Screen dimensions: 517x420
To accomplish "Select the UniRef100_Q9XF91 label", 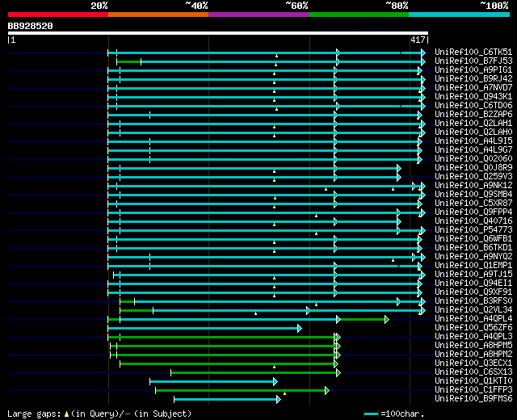I will tap(473, 292).
